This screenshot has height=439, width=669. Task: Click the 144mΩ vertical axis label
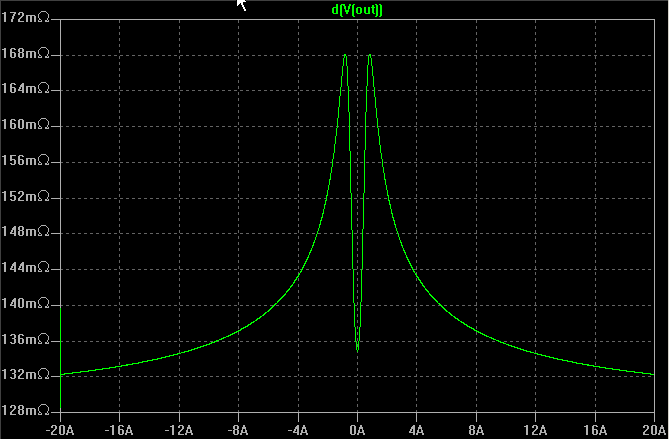[26, 268]
